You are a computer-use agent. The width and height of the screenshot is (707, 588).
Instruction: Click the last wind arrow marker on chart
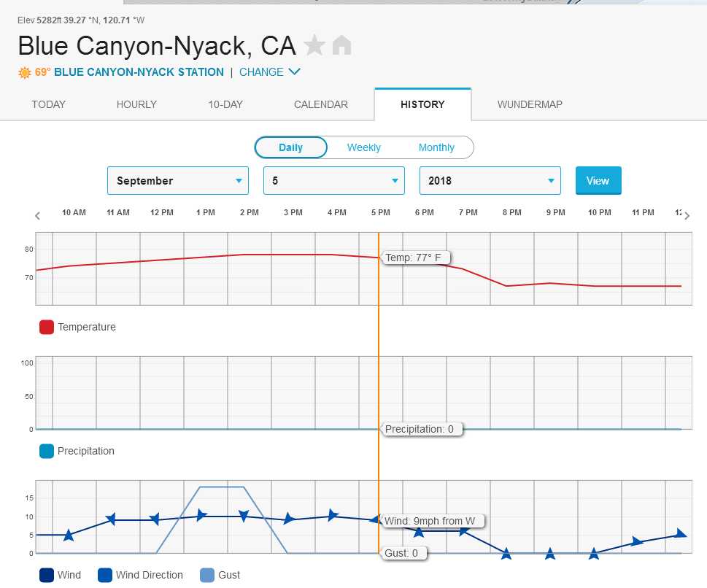click(681, 534)
